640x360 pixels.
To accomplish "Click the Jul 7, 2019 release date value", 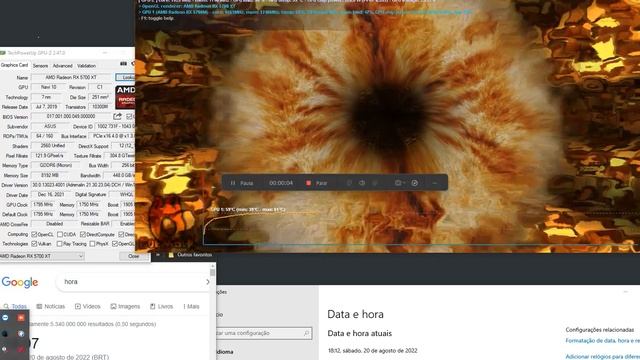I will tap(47, 107).
